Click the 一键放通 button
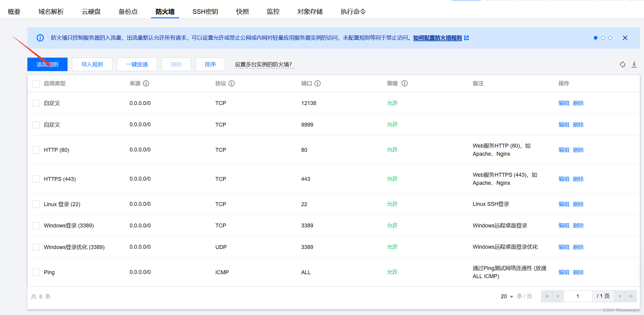Image resolution: width=644 pixels, height=315 pixels. click(137, 64)
